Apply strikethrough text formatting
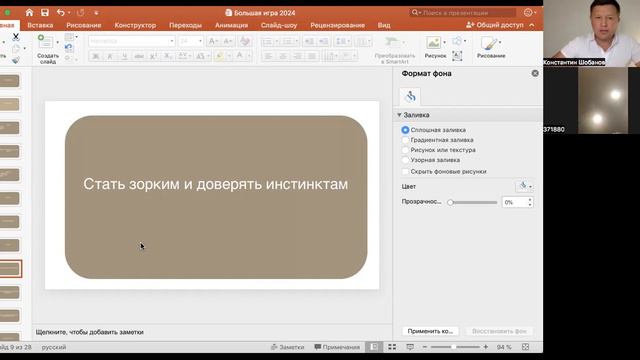This screenshot has height=360, width=640. (139, 56)
